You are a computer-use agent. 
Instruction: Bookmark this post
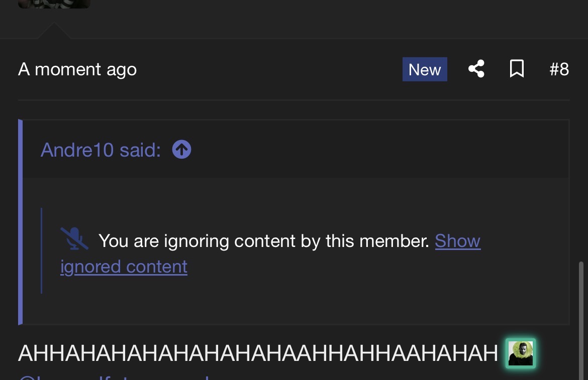pos(517,69)
